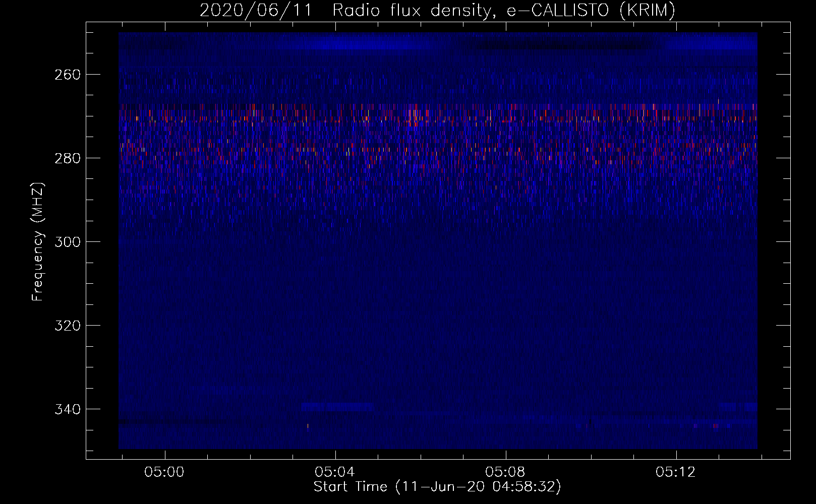The height and width of the screenshot is (504, 816).
Task: Select the 05:04 time tick label
Action: coord(335,472)
